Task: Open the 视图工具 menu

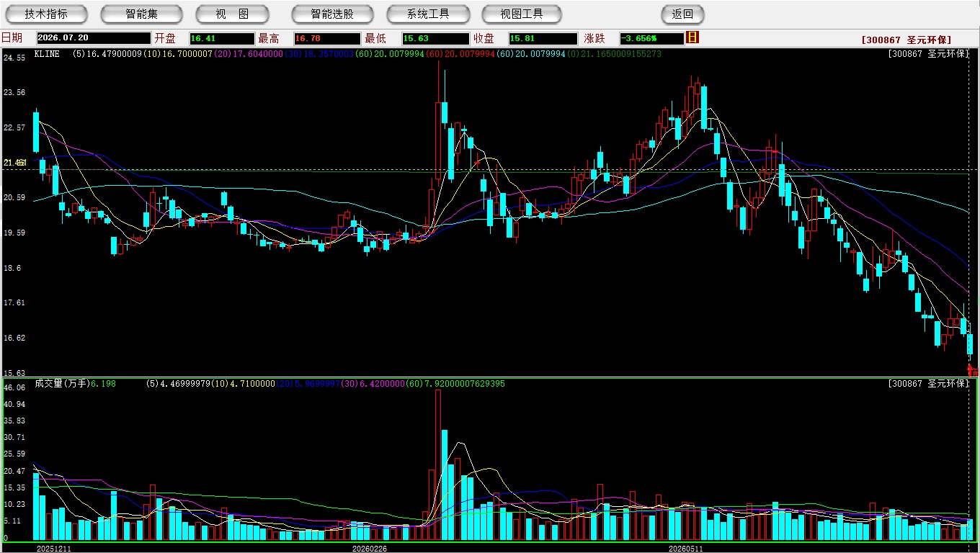Action: [522, 14]
